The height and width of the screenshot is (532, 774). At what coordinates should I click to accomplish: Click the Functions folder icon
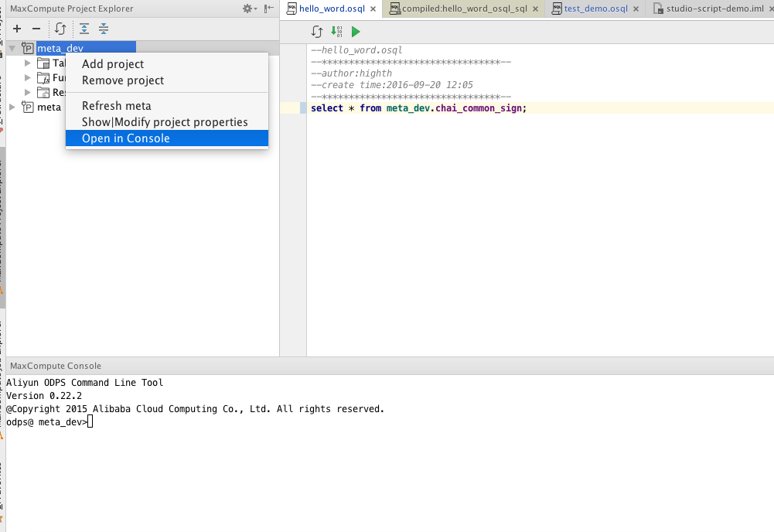click(x=43, y=78)
